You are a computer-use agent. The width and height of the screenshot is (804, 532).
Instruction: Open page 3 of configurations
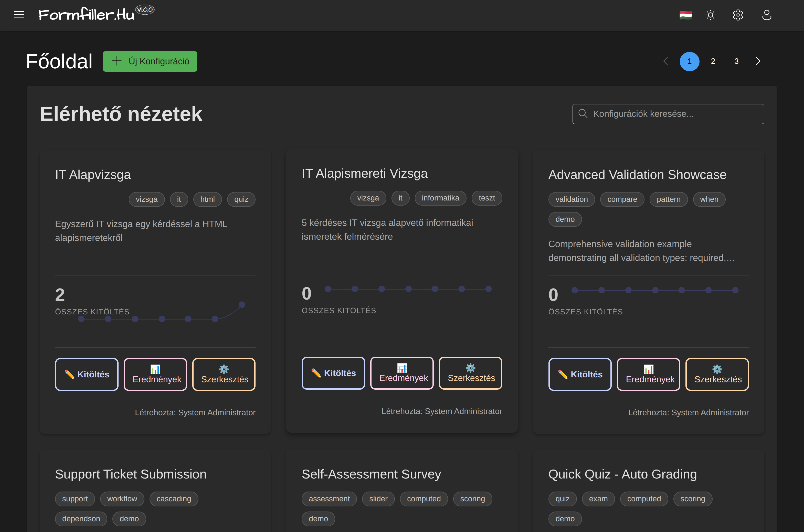point(736,61)
